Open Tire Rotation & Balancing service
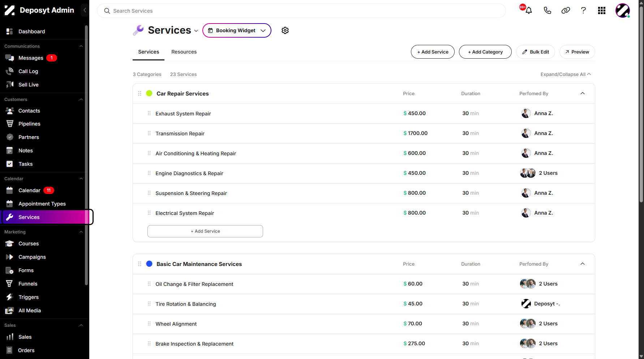The image size is (644, 359). tap(186, 304)
